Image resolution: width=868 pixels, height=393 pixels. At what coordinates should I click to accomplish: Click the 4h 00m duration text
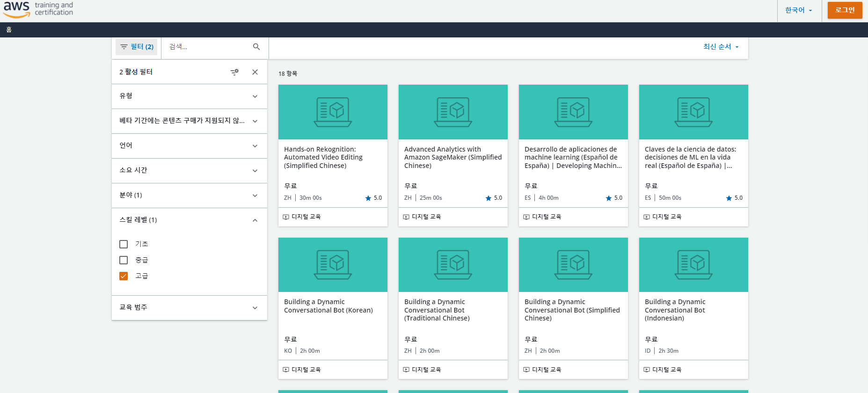click(548, 198)
